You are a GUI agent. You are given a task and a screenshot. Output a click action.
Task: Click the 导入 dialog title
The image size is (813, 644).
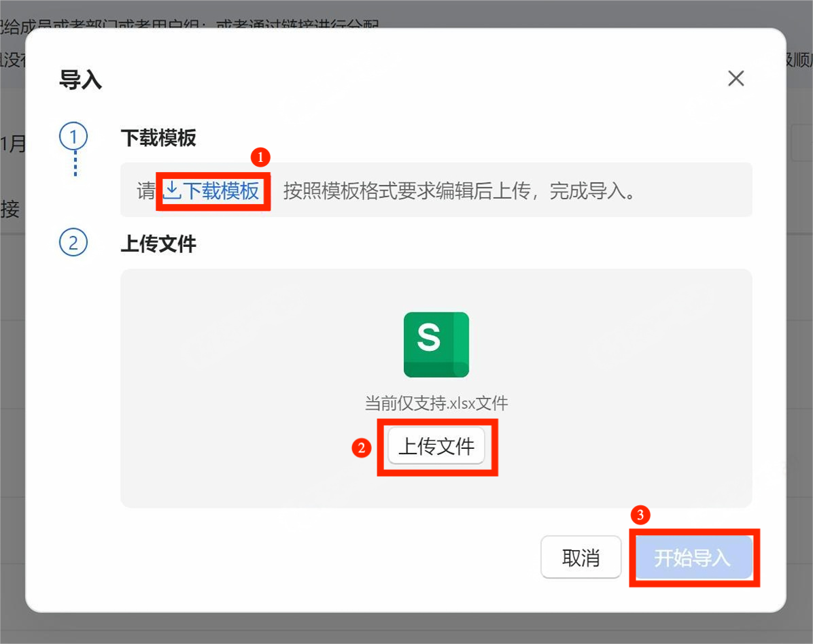[x=80, y=80]
